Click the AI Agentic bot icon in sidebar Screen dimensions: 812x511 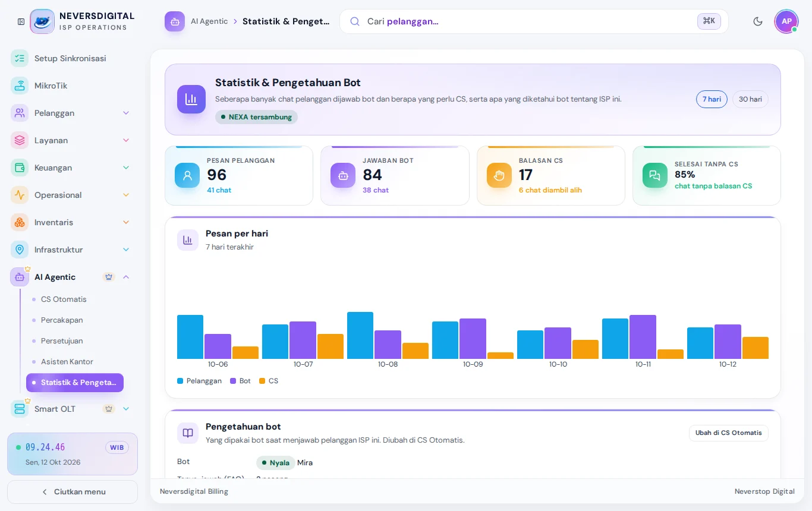(20, 277)
